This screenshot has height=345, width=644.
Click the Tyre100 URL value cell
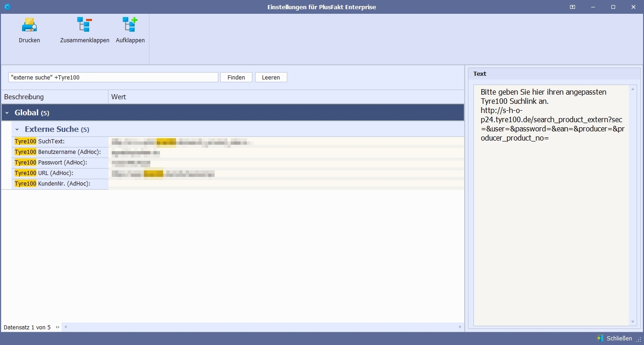(x=286, y=173)
